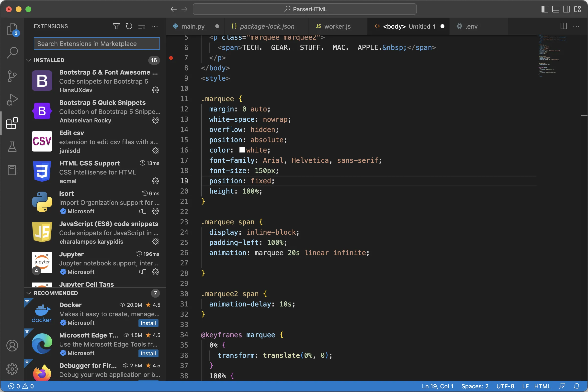
Task: Open errors and warnings in status bar
Action: 21,386
